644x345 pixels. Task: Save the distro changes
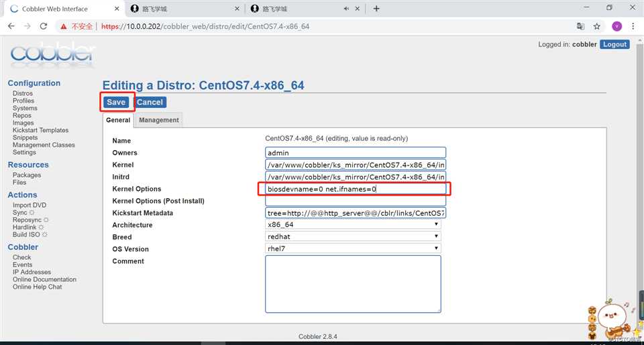(116, 102)
